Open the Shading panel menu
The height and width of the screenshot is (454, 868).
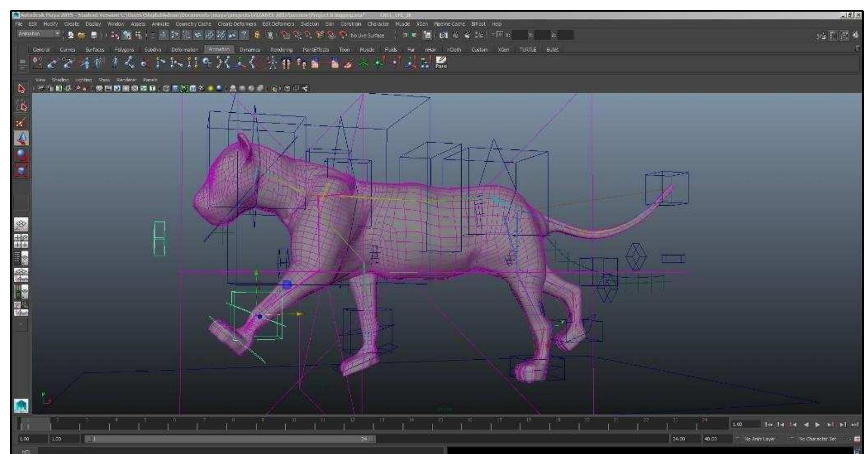[60, 80]
